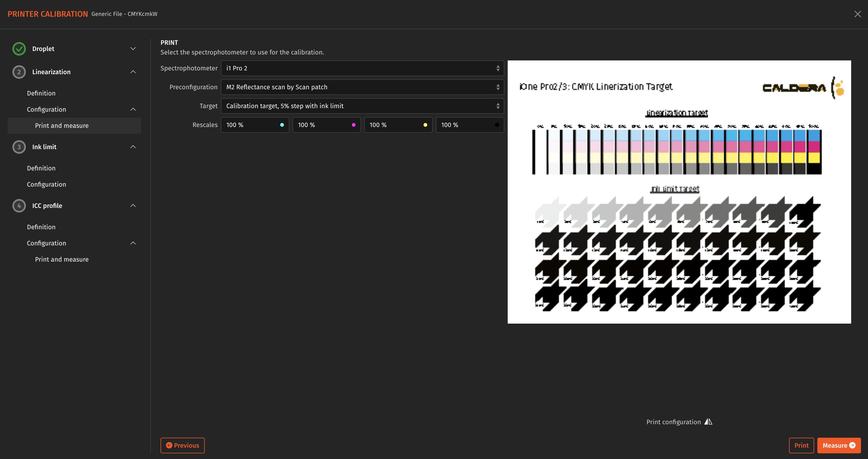Select Print and measure under Linearization Configuration

[x=62, y=125]
